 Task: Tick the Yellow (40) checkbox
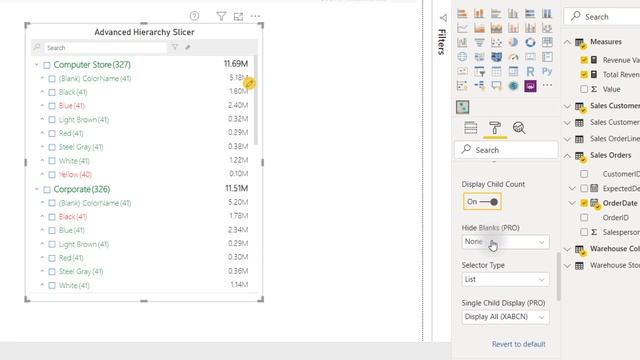click(52, 175)
